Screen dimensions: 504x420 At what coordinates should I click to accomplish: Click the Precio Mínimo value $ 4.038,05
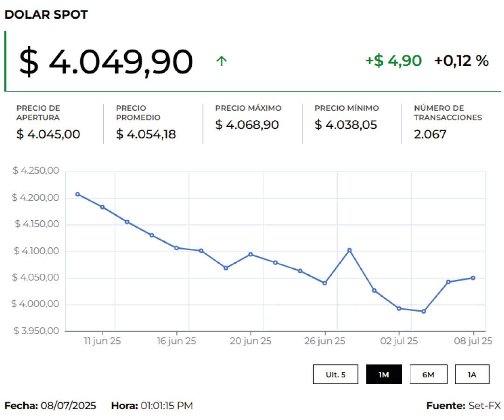pyautogui.click(x=346, y=125)
